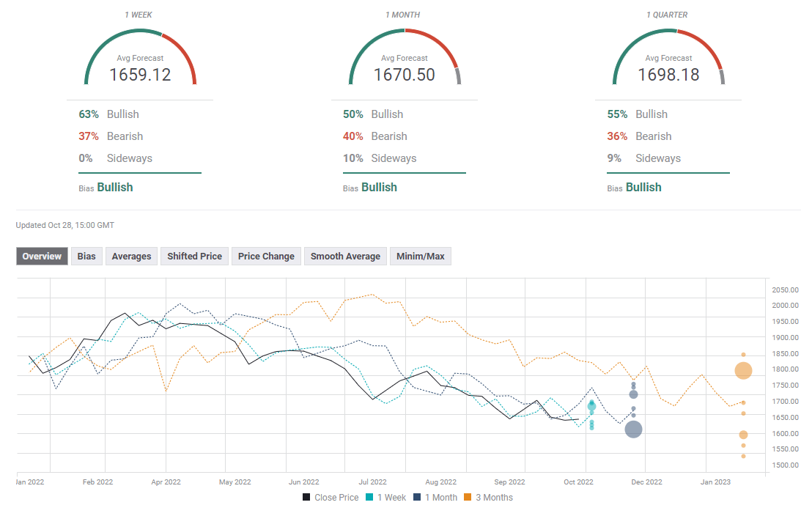Click the largest gray-blue 1 Month bubble
The image size is (812, 516).
pos(633,430)
